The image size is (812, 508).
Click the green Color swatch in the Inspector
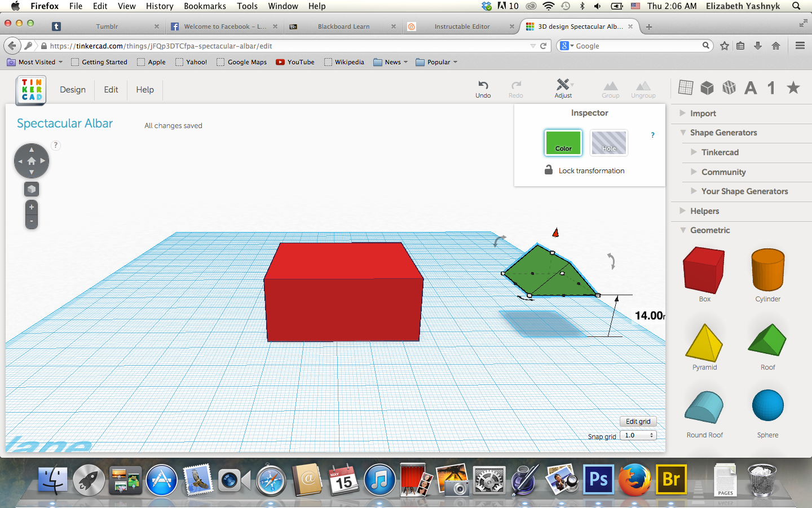click(x=563, y=143)
